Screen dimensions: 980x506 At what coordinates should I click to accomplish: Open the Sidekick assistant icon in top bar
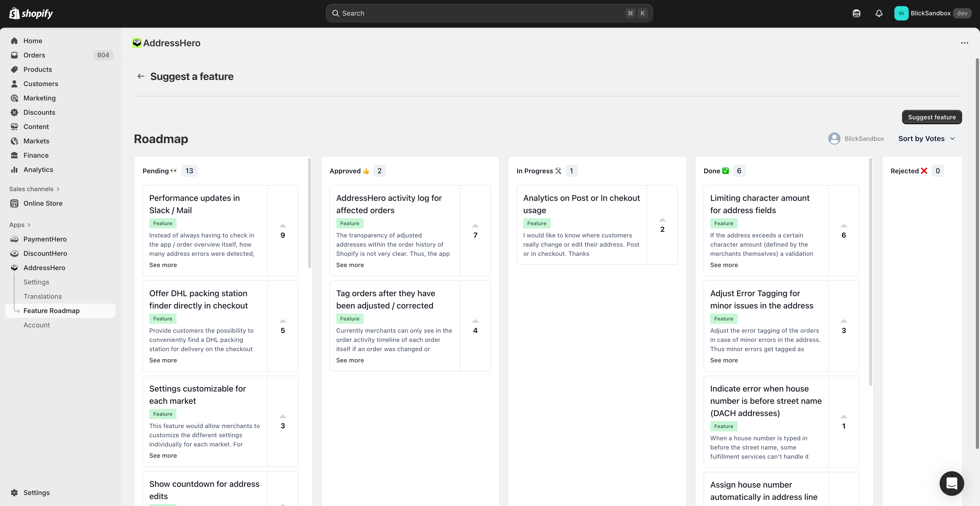click(x=856, y=13)
